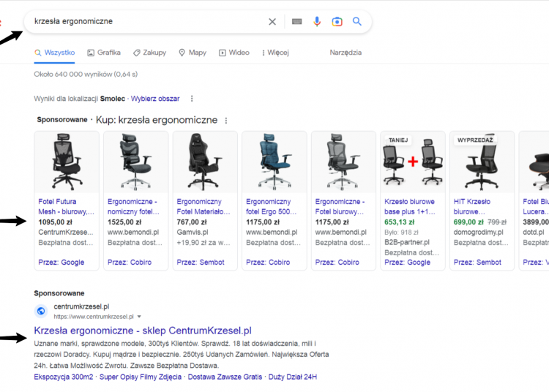Open the on-screen keyboard icon
This screenshot has width=549, height=392.
click(296, 22)
